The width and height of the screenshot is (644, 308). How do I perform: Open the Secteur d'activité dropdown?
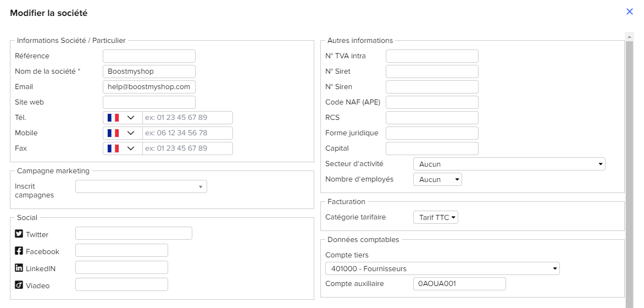[509, 164]
